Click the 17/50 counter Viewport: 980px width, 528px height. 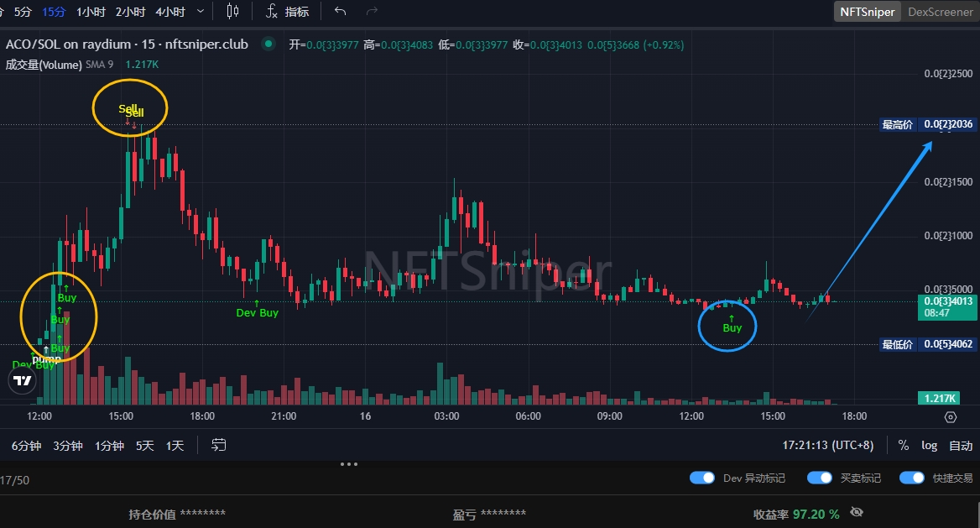[14, 480]
